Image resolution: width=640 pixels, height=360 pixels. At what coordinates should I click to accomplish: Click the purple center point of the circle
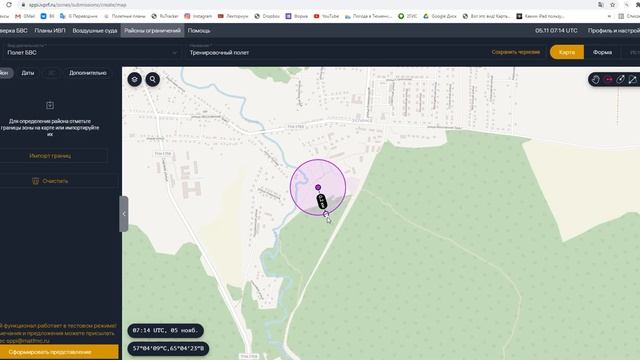[x=318, y=187]
